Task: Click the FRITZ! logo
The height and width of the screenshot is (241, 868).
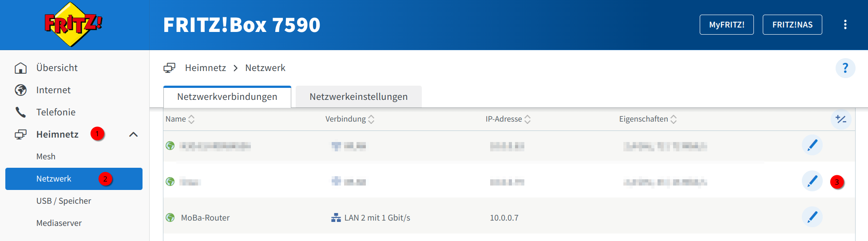Action: (73, 24)
